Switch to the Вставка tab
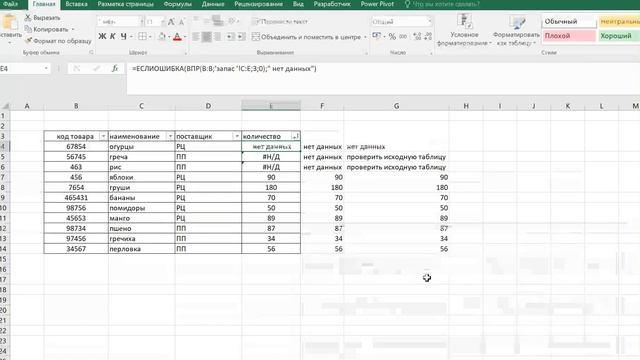 coord(76,4)
